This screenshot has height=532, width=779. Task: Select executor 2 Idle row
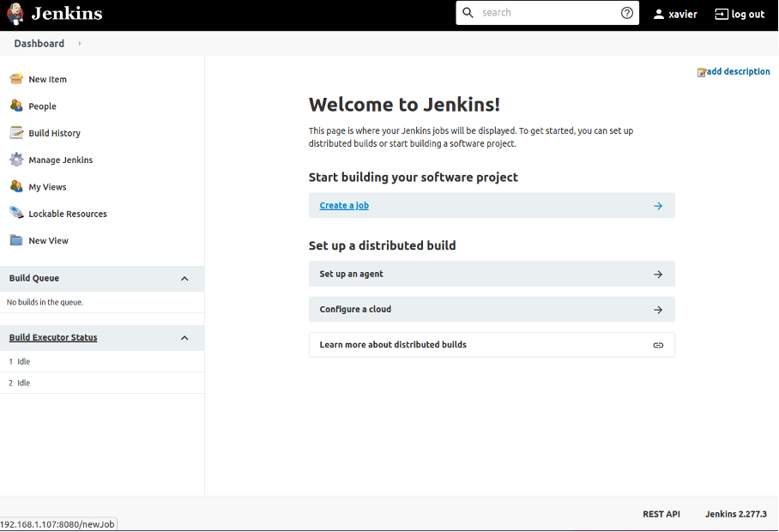pyautogui.click(x=102, y=383)
